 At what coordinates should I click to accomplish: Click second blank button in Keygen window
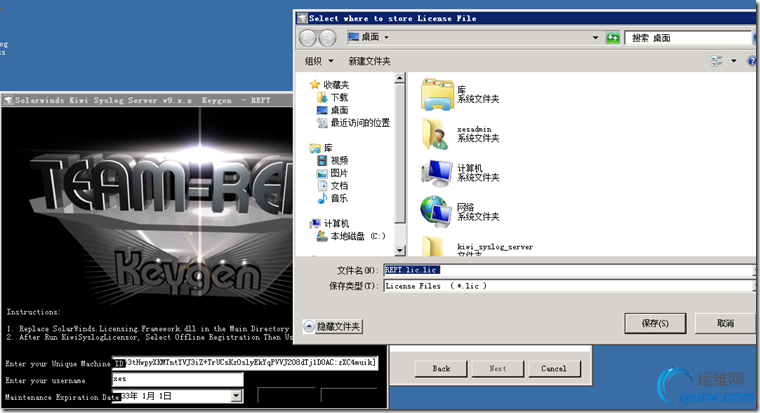click(349, 395)
